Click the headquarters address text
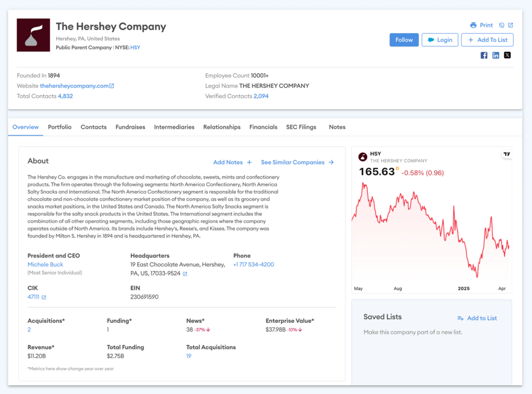The height and width of the screenshot is (394, 532). click(x=178, y=269)
